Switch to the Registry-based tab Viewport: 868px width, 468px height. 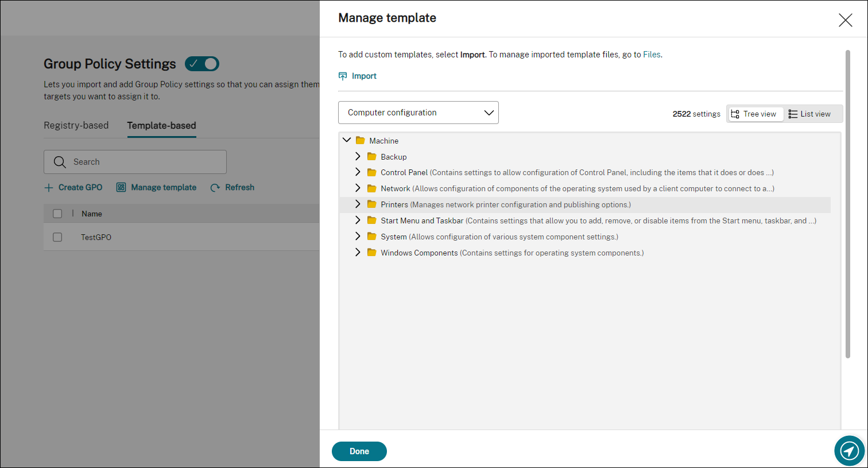[76, 125]
